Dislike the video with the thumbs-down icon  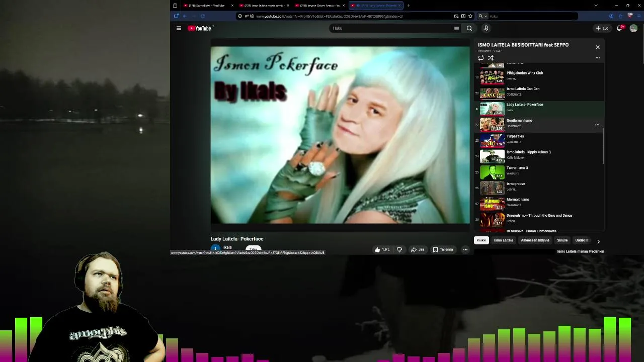coord(399,249)
